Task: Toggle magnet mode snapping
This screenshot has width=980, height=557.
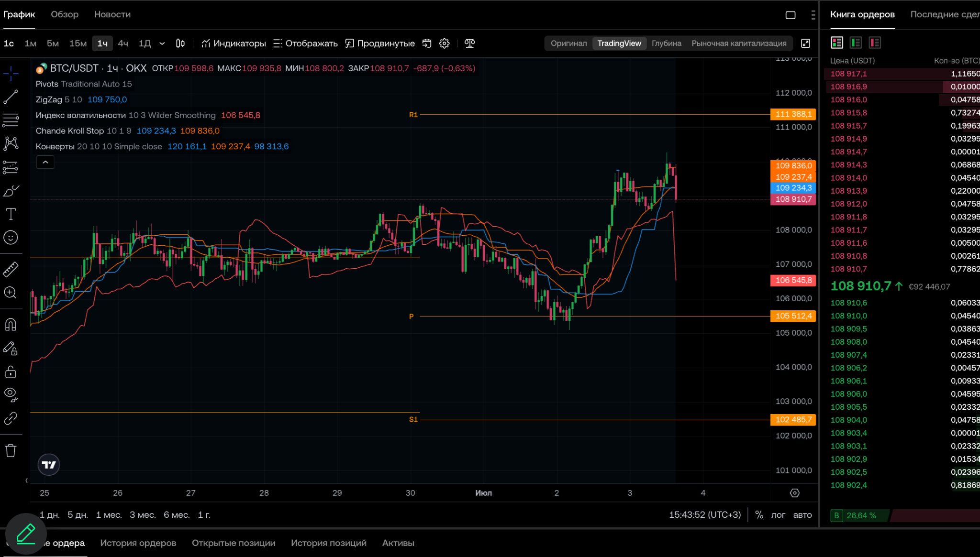Action: click(x=11, y=325)
